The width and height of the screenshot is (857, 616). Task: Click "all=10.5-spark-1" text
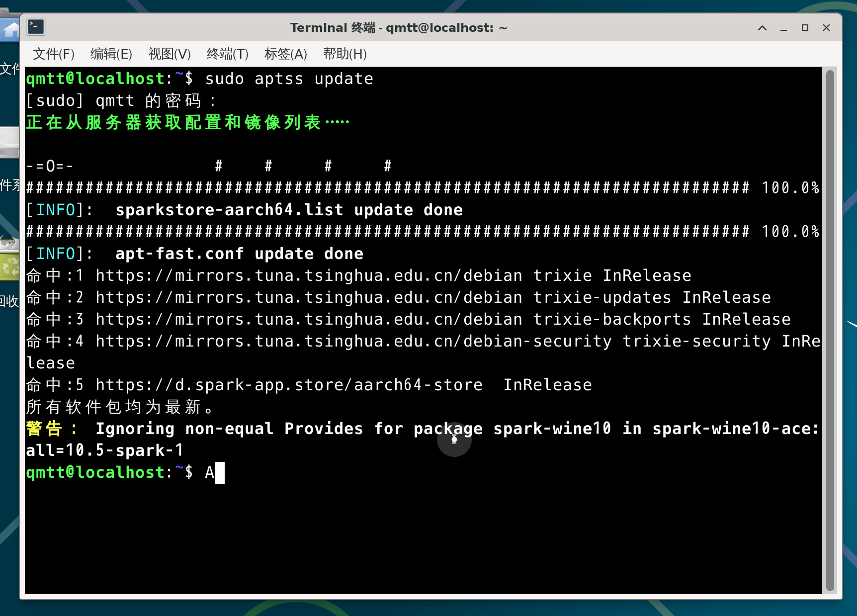pos(105,450)
